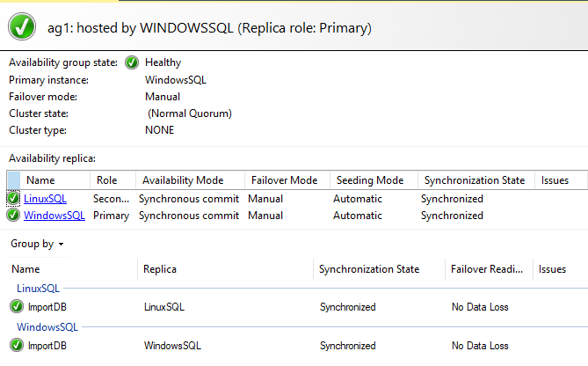The width and height of the screenshot is (588, 366).
Task: Collapse the LinuxSQL group header
Action: (x=36, y=288)
